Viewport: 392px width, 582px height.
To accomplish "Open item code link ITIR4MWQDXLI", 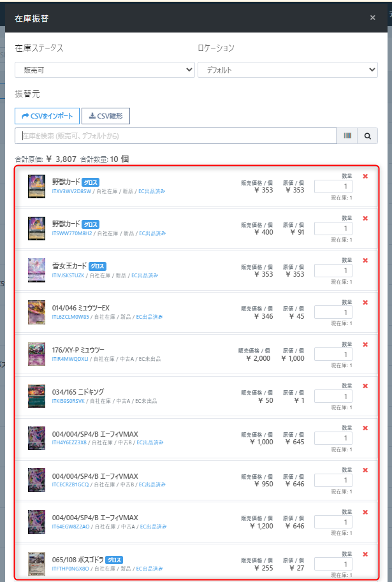I will click(x=69, y=360).
